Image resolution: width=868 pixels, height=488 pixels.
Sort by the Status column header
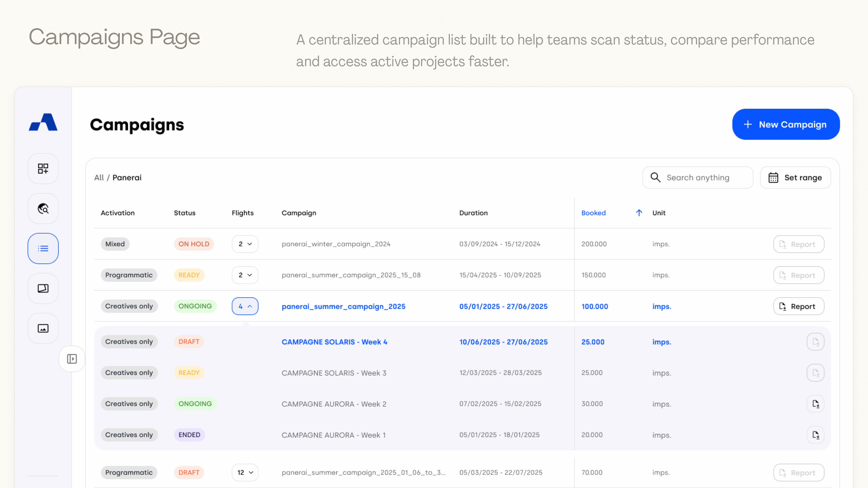pyautogui.click(x=185, y=213)
